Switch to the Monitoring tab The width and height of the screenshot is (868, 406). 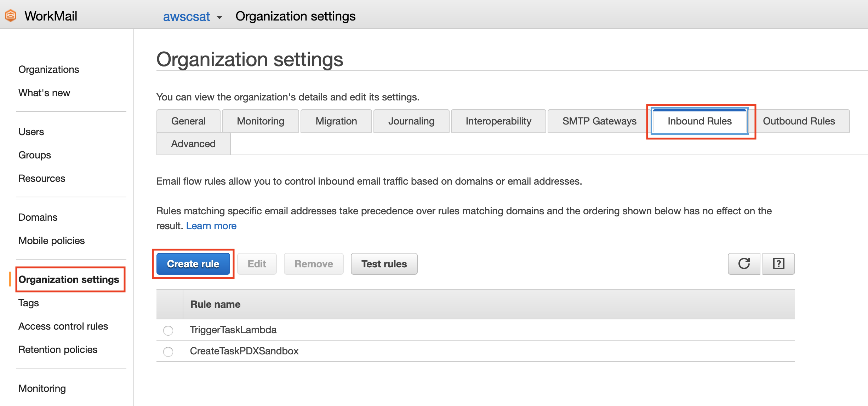(x=261, y=121)
